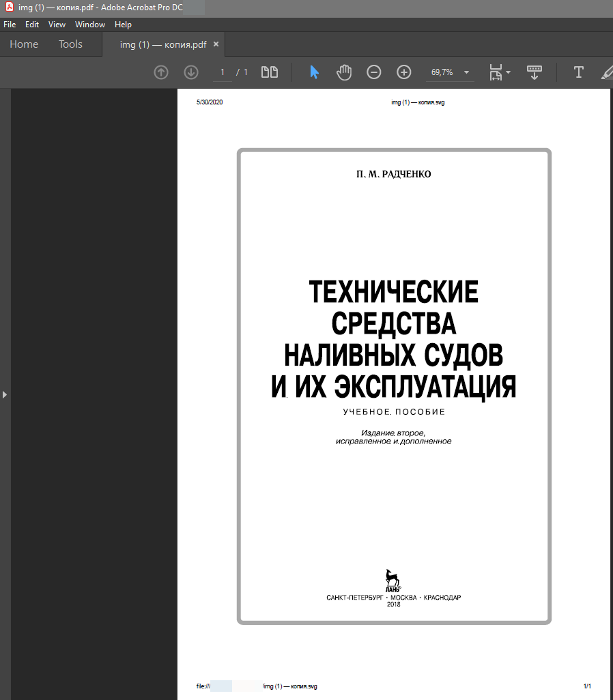The image size is (613, 700).
Task: Click the title line НАЛИВНЫХ СУДОВ
Action: pos(394,355)
